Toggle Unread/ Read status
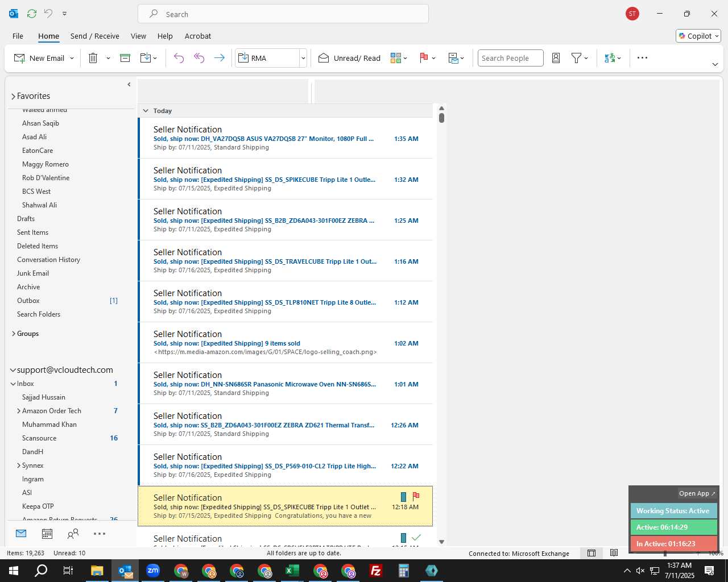This screenshot has width=728, height=582. tap(349, 58)
